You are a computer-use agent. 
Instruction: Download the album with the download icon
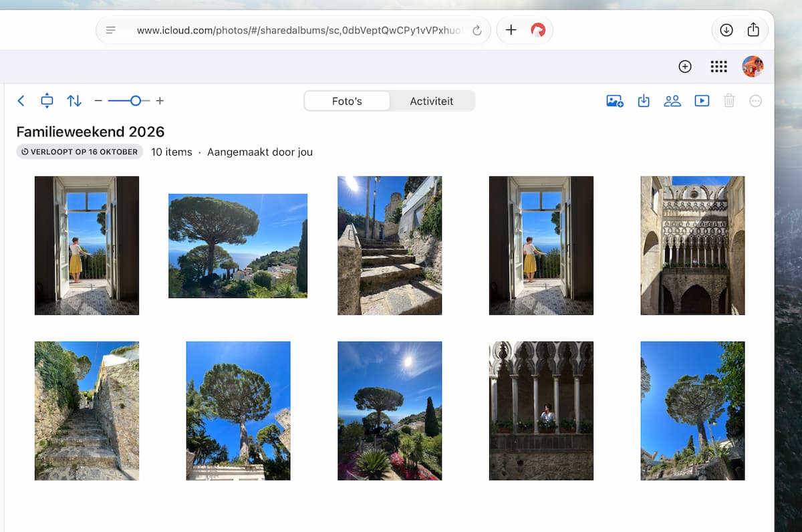644,101
